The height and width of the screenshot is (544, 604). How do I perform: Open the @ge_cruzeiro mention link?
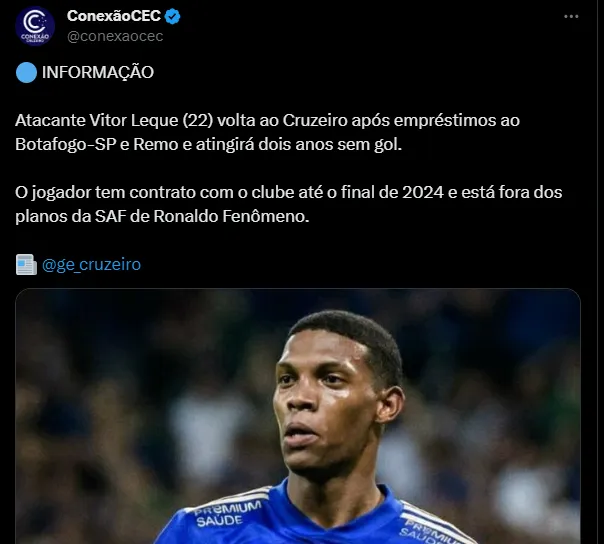(x=91, y=265)
